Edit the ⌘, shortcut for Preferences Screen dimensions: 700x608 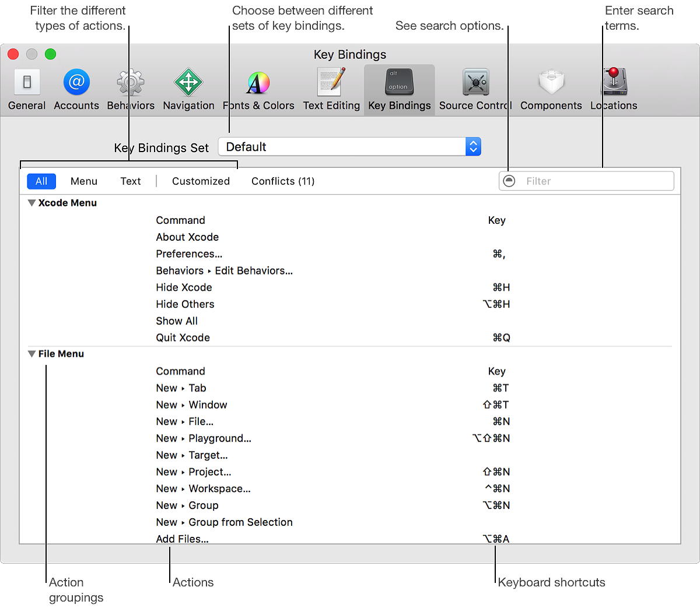[499, 254]
